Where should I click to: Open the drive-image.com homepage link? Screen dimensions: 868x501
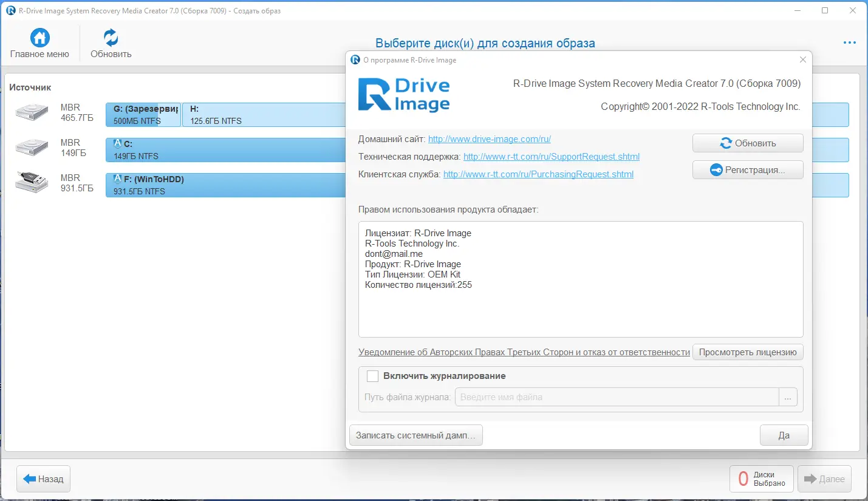489,138
